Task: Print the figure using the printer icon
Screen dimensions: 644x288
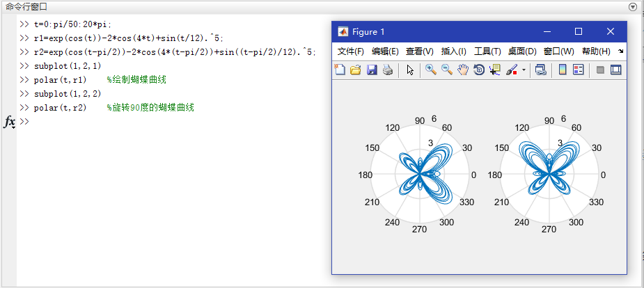Action: [388, 70]
